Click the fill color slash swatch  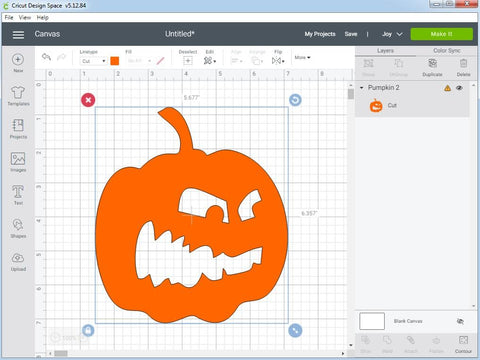tap(161, 61)
